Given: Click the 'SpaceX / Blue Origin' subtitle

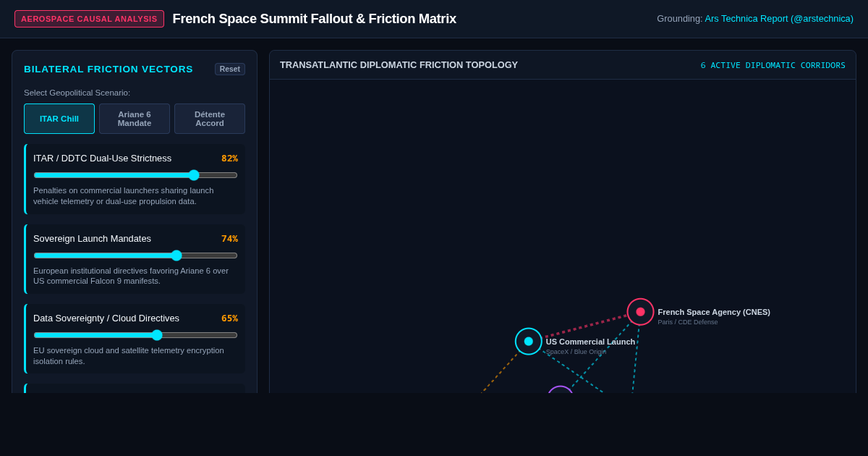Looking at the screenshot, I should click(576, 352).
